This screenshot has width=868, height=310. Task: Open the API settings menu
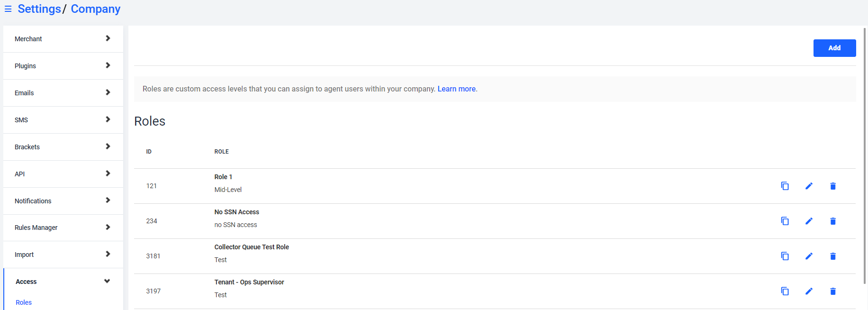click(63, 174)
